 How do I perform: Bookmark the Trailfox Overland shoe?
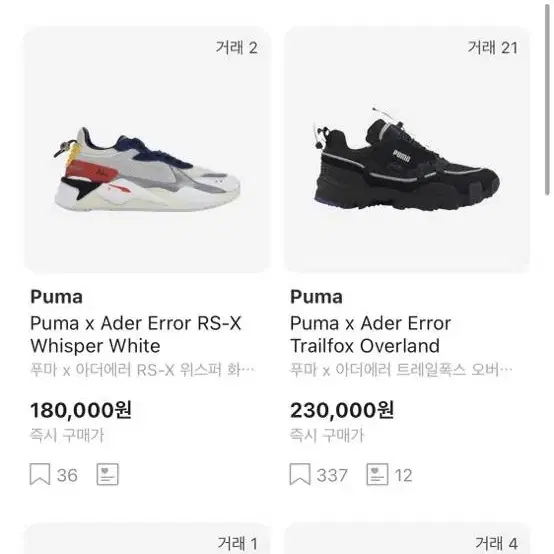click(300, 474)
